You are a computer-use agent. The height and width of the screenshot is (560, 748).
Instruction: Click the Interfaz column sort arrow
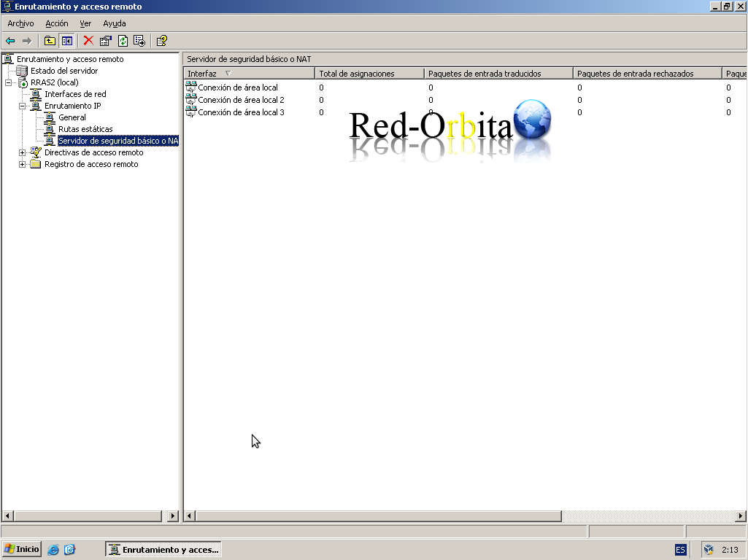click(228, 74)
